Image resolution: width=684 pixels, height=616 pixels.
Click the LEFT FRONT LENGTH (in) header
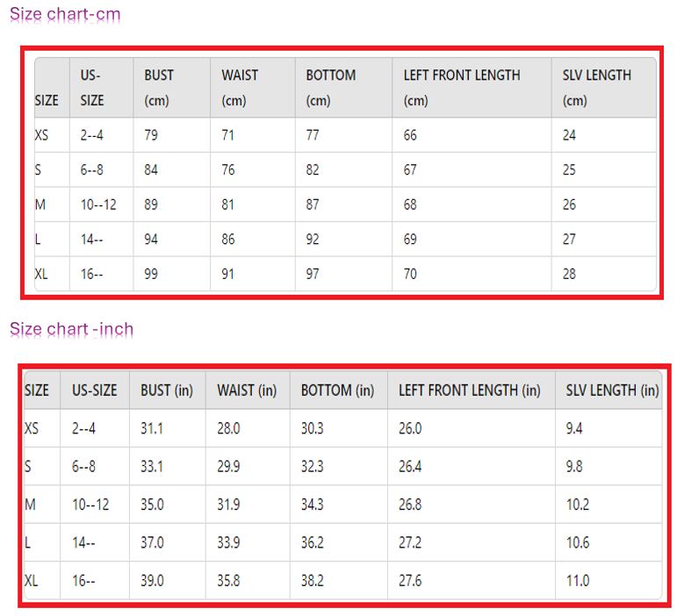tap(469, 390)
